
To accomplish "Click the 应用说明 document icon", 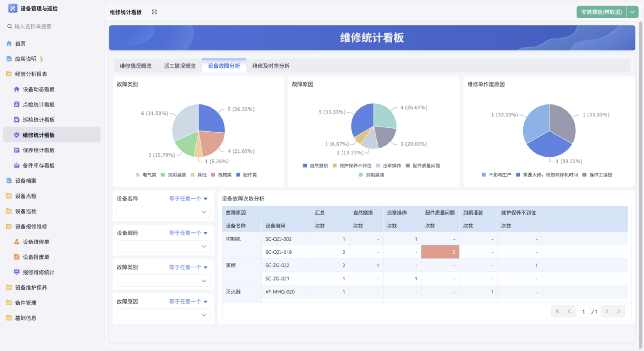I will pyautogui.click(x=9, y=59).
